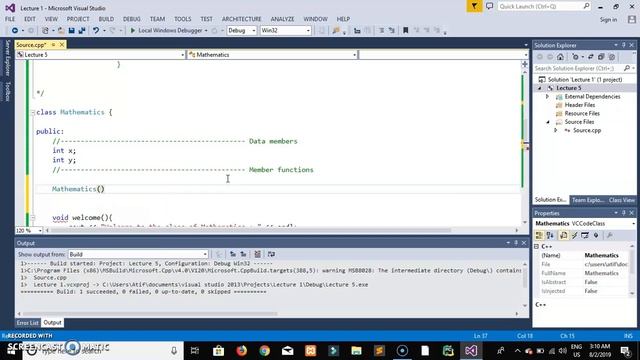Open the ANALYZE menu

point(282,19)
